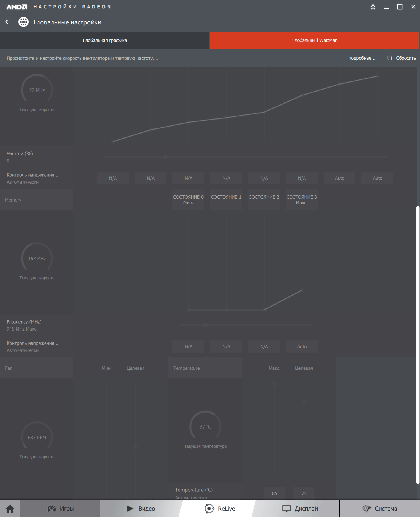Click the globe icon beside Глобальные настройки

(24, 22)
